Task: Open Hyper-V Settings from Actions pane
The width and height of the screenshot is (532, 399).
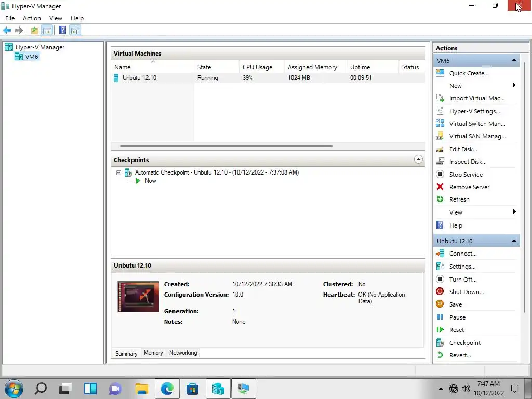Action: pyautogui.click(x=474, y=111)
